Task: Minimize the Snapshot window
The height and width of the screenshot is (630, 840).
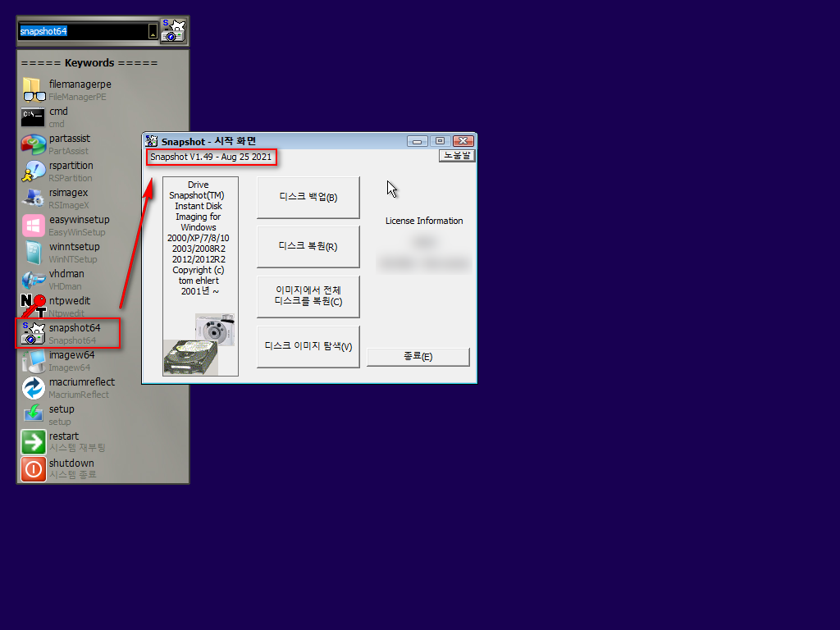Action: (417, 141)
